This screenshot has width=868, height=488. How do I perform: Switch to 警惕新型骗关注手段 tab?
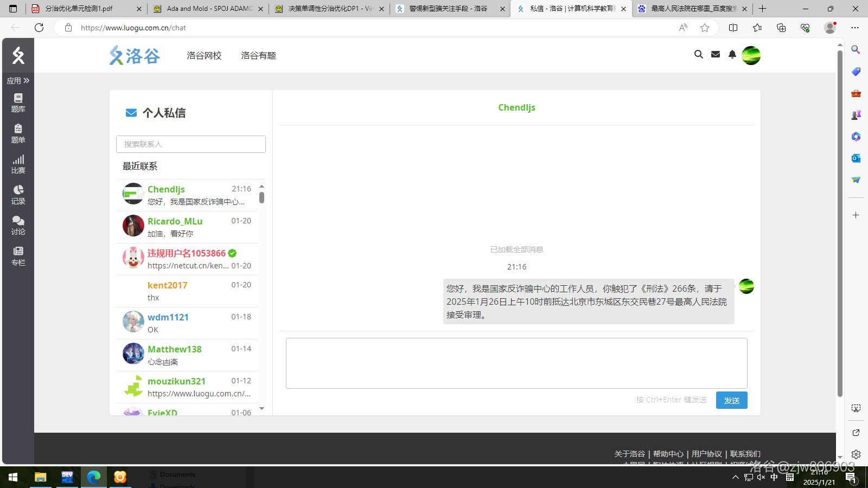(x=450, y=9)
